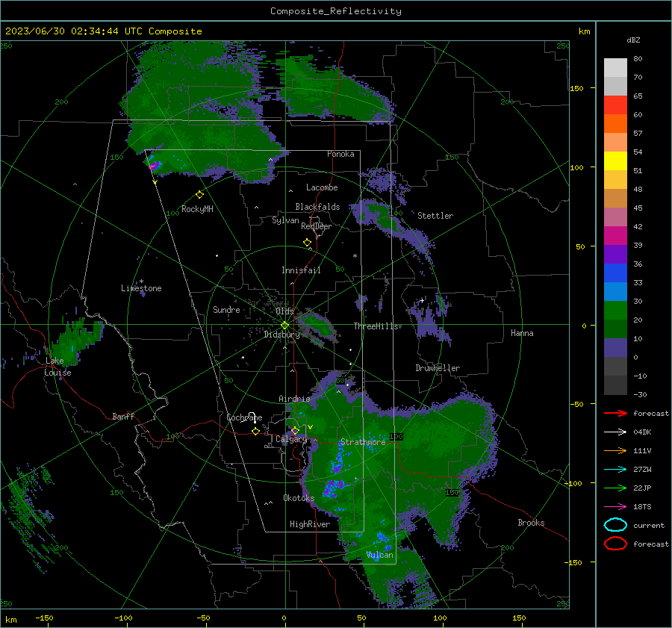Click the Drumheller label
This screenshot has height=628, width=672.
click(438, 368)
